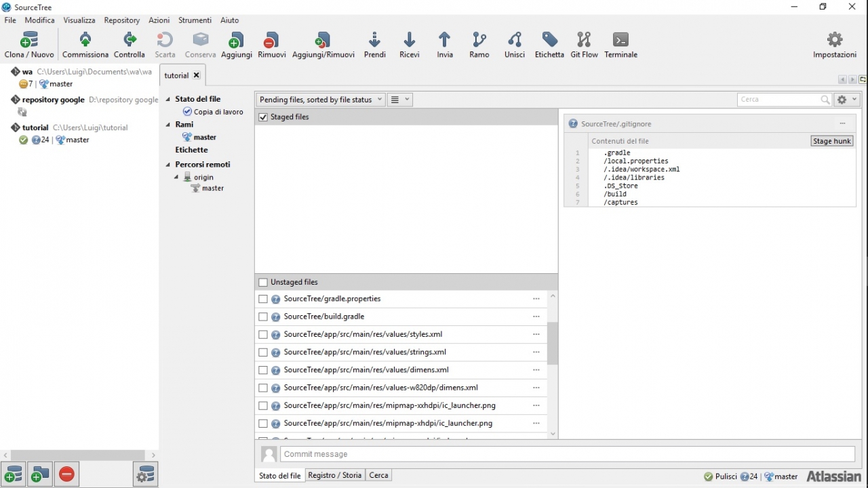Image resolution: width=868 pixels, height=488 pixels.
Task: Open the Git Flow tool
Action: [x=584, y=40]
